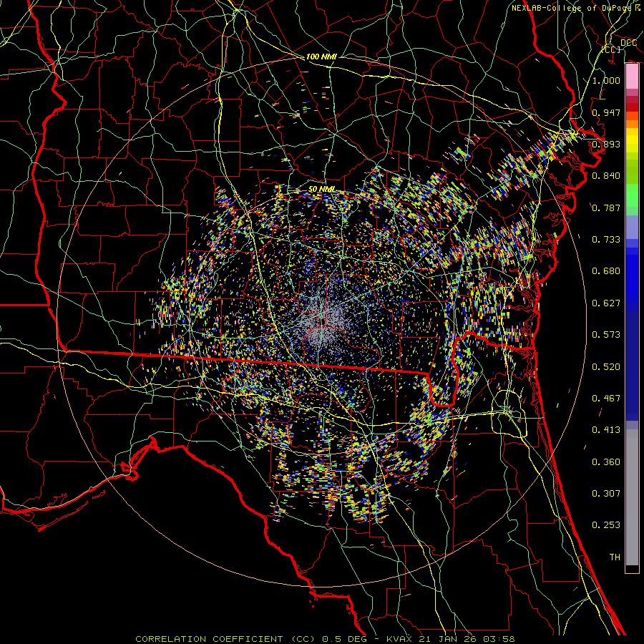Image resolution: width=644 pixels, height=644 pixels.
Task: Click the 0.947 scale value
Action: [x=606, y=112]
